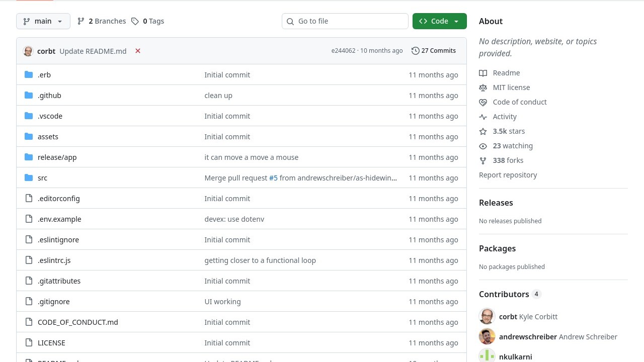Open the src folder
Viewport: 644px width, 362px height.
tap(42, 178)
